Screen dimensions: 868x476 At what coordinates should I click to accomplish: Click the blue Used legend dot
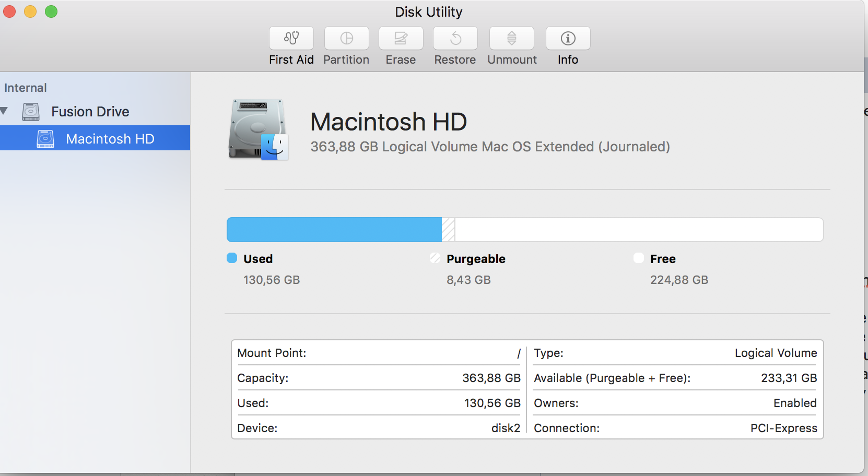pos(232,258)
